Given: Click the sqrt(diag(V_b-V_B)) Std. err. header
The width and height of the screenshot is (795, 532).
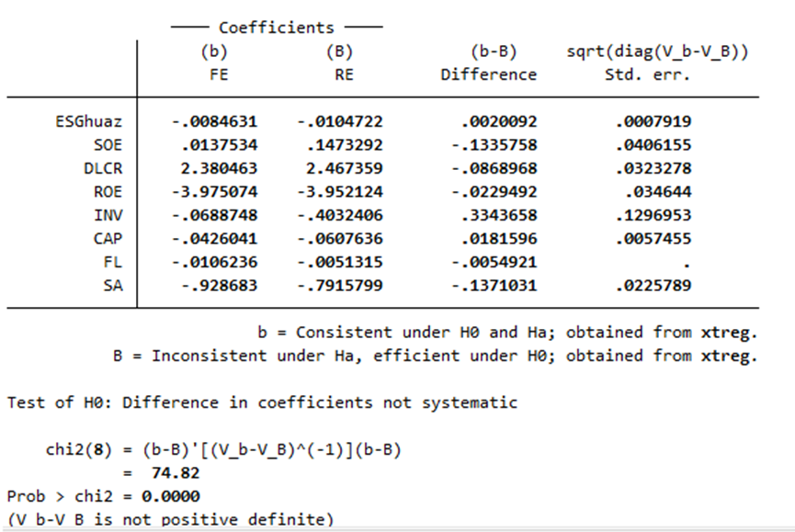Looking at the screenshot, I should pos(657,62).
